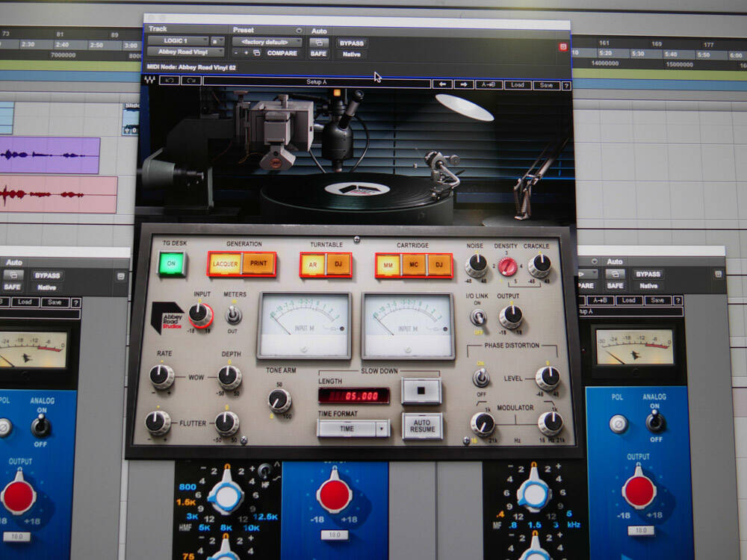Open the right window's preset round menu arrow
The image size is (747, 560).
point(594,261)
